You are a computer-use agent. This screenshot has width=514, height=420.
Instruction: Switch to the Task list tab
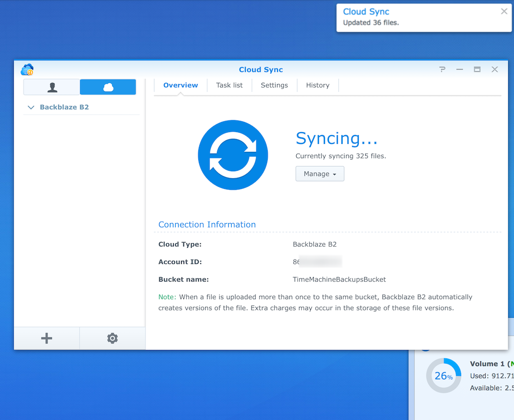click(x=230, y=85)
